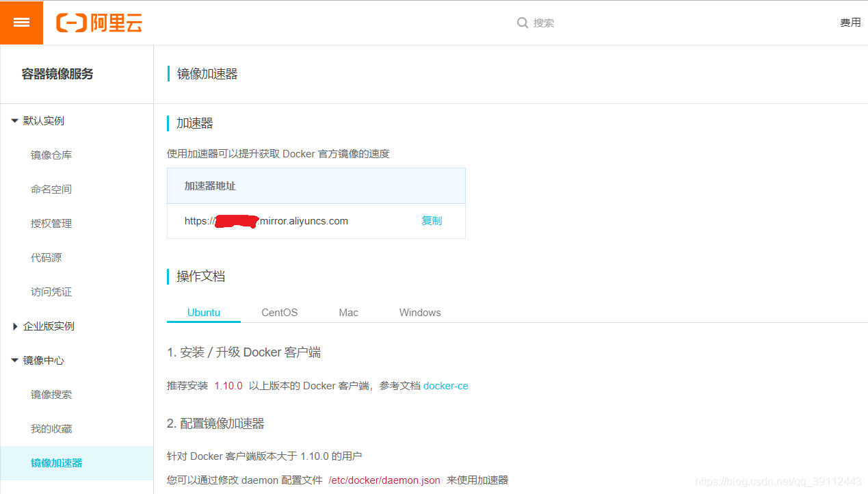Collapse the 镜像中心 section arrow

14,360
